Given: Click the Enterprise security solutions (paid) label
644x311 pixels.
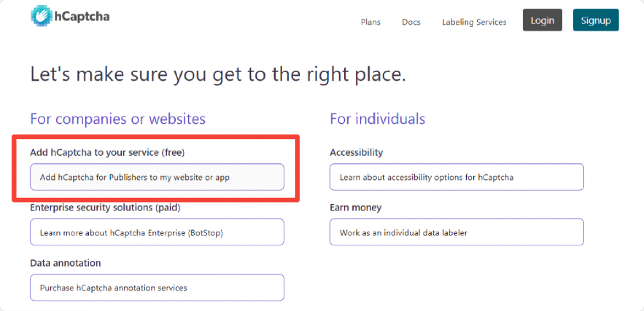Looking at the screenshot, I should pyautogui.click(x=109, y=207).
